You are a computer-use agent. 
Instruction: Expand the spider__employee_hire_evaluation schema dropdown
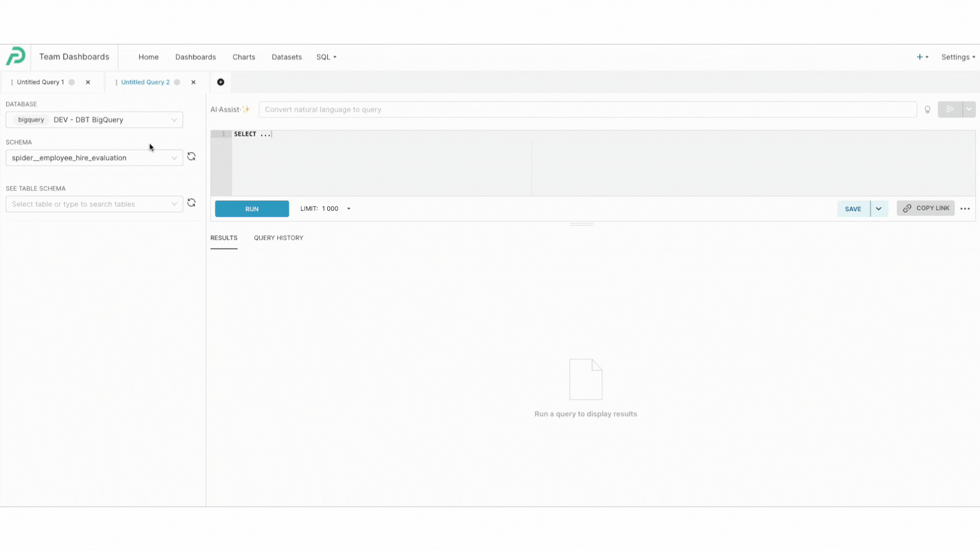pyautogui.click(x=94, y=158)
